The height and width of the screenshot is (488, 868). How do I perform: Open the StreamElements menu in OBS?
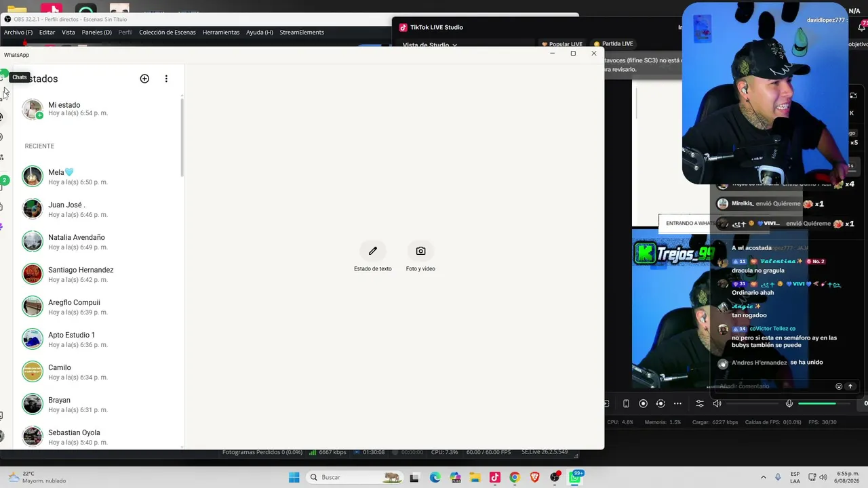(x=302, y=32)
